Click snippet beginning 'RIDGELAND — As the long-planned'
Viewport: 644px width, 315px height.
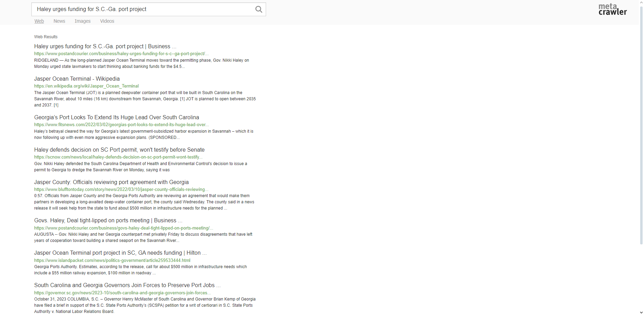(142, 63)
